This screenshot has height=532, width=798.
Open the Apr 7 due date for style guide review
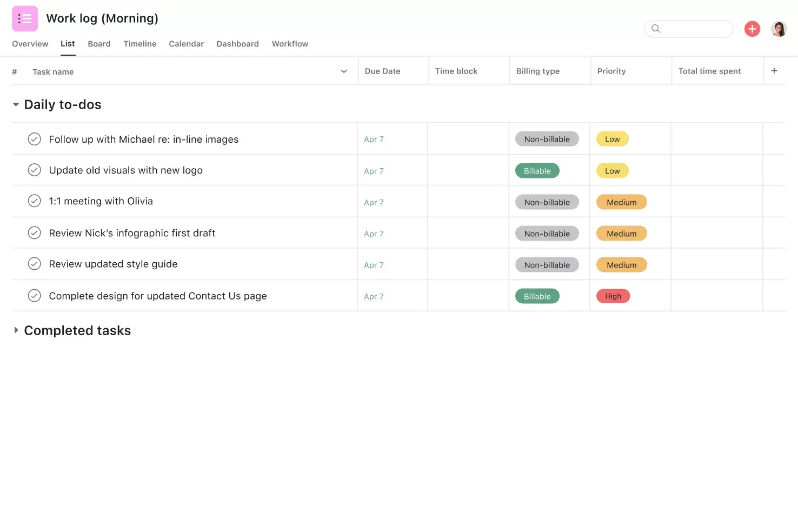(374, 265)
